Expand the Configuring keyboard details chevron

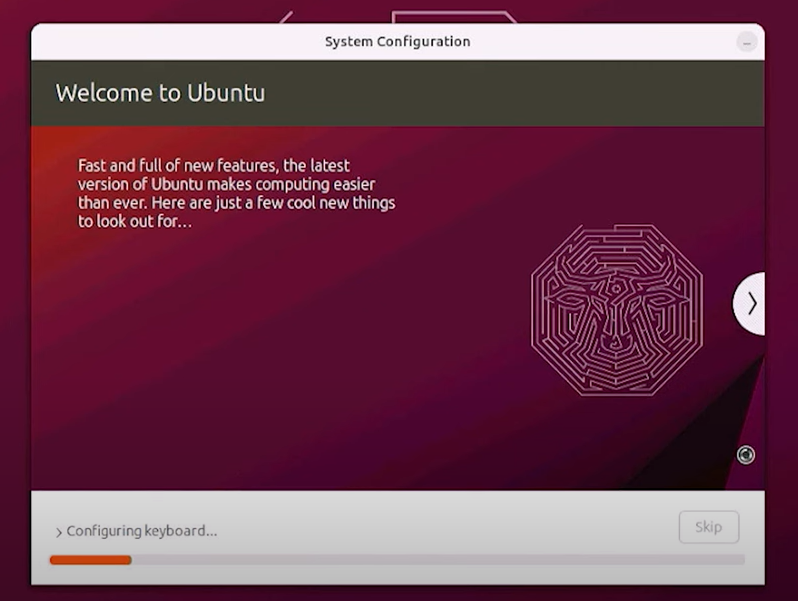tap(59, 532)
